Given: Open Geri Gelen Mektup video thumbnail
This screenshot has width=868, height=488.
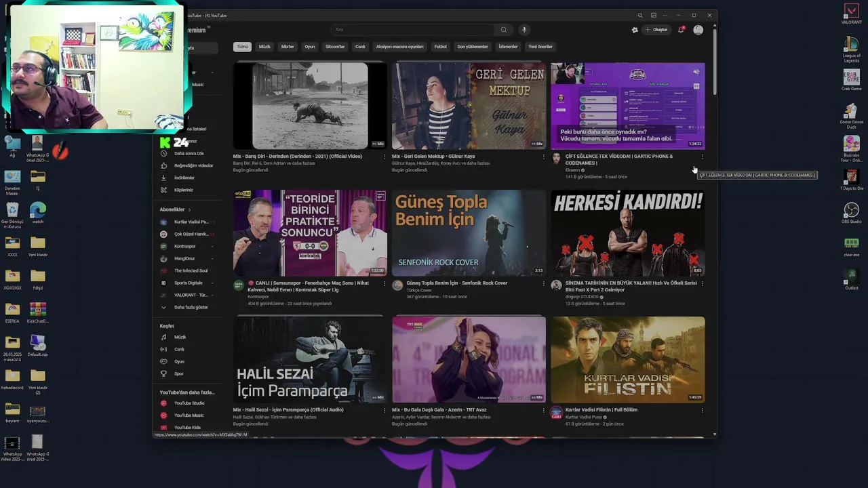Looking at the screenshot, I should 469,106.
